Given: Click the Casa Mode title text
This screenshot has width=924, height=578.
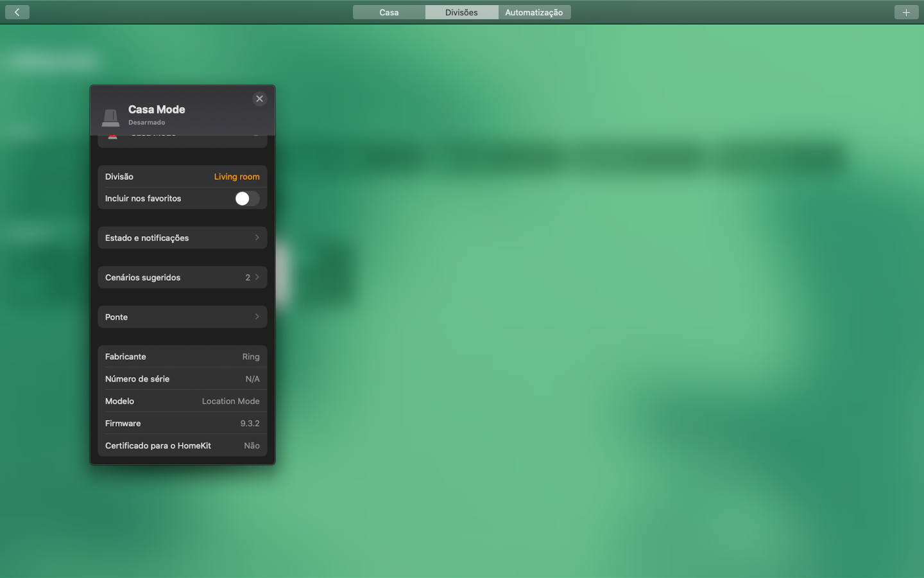Looking at the screenshot, I should point(157,110).
